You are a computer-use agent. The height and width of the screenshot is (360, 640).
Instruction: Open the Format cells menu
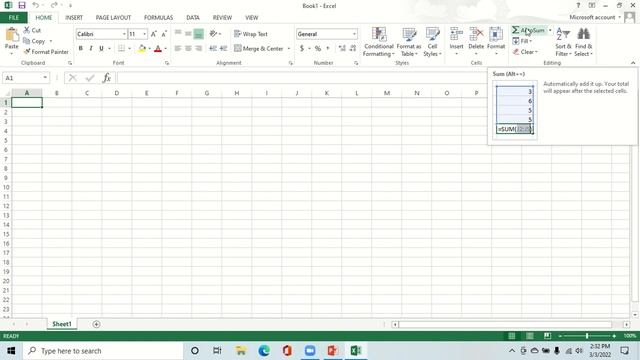click(x=496, y=41)
